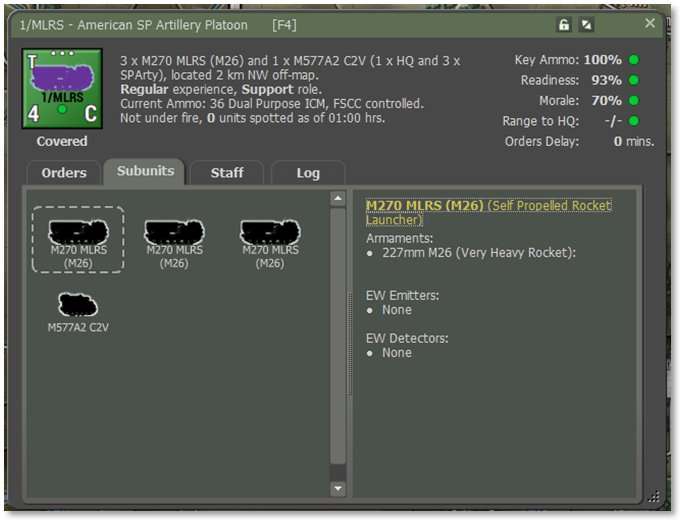The width and height of the screenshot is (683, 523).
Task: Open the Orders tab
Action: (x=63, y=173)
